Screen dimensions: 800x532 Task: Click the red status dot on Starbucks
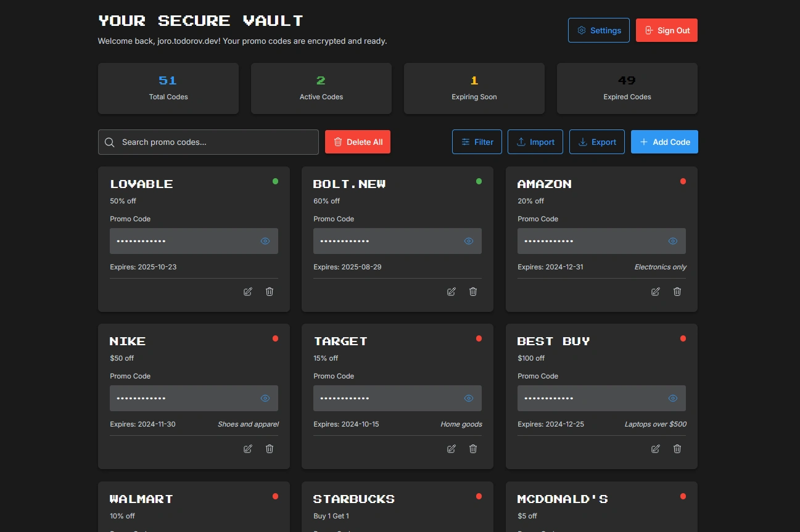click(479, 496)
